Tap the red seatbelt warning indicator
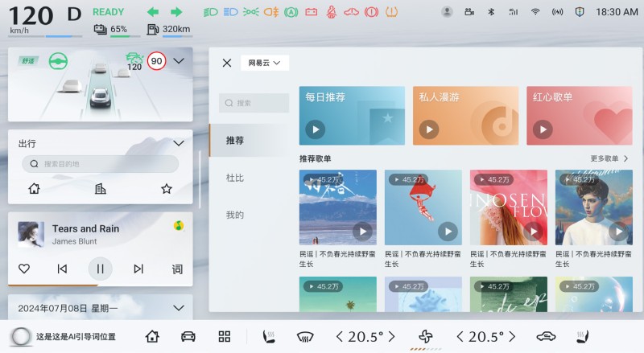Image resolution: width=644 pixels, height=353 pixels. coord(331,12)
